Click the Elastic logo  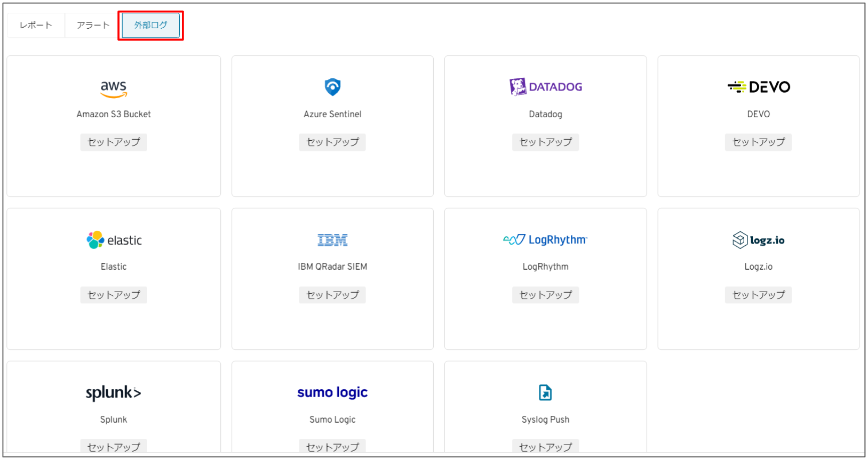tap(114, 240)
